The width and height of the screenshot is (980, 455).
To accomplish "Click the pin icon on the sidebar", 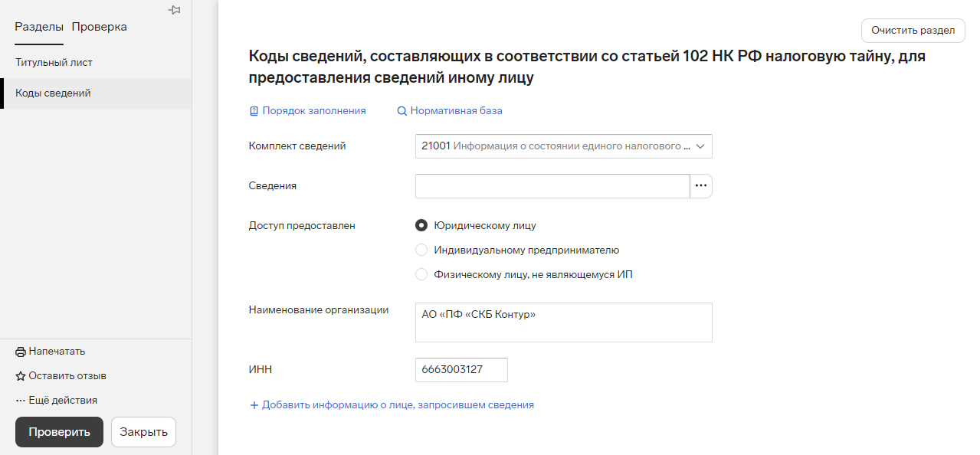I will (175, 10).
